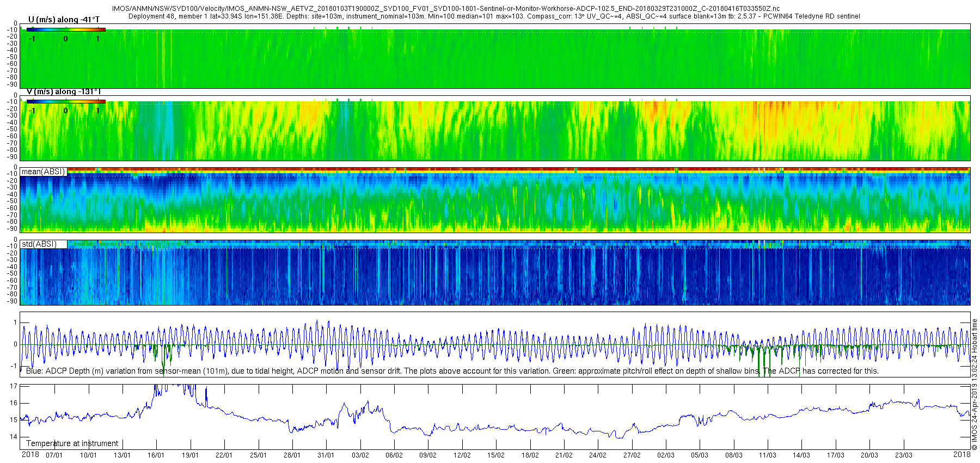Click the 07/01 date tick label
The image size is (980, 463).
pyautogui.click(x=54, y=455)
